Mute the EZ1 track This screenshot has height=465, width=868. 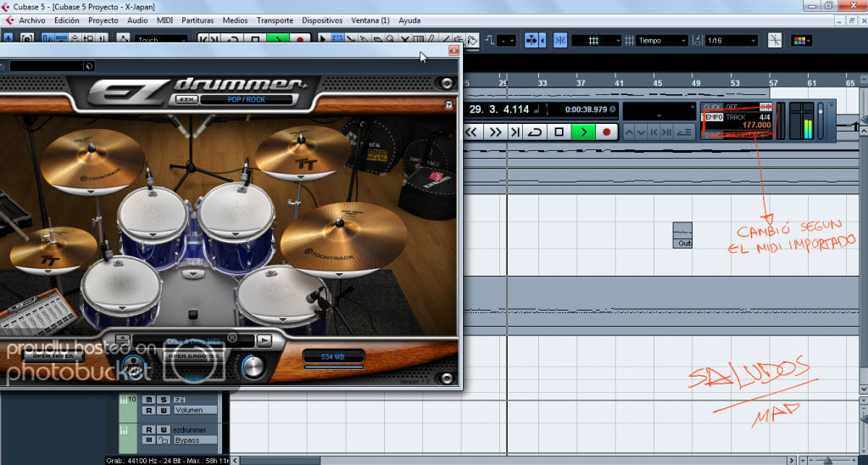[x=149, y=400]
